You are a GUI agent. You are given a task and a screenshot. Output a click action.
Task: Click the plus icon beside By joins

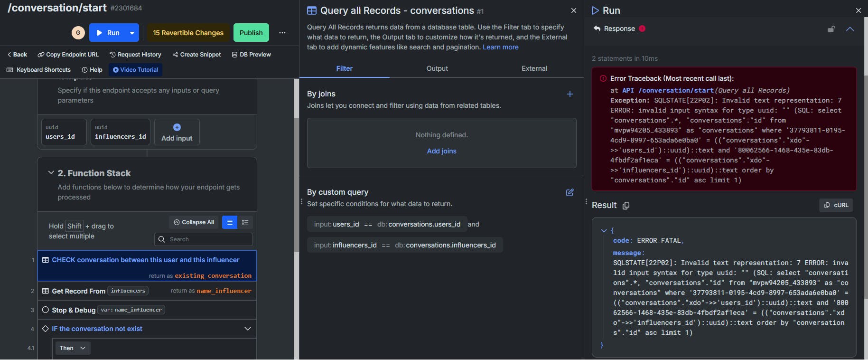pos(570,94)
